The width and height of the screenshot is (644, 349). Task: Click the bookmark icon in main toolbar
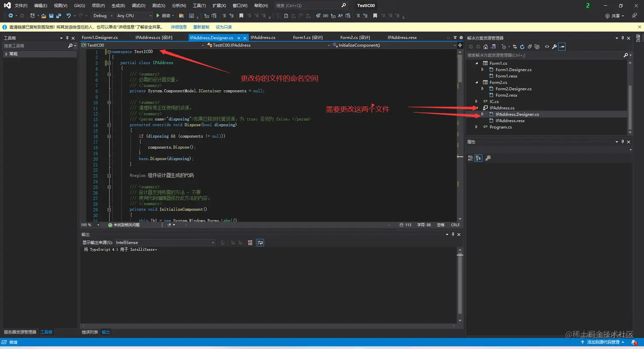tap(241, 16)
